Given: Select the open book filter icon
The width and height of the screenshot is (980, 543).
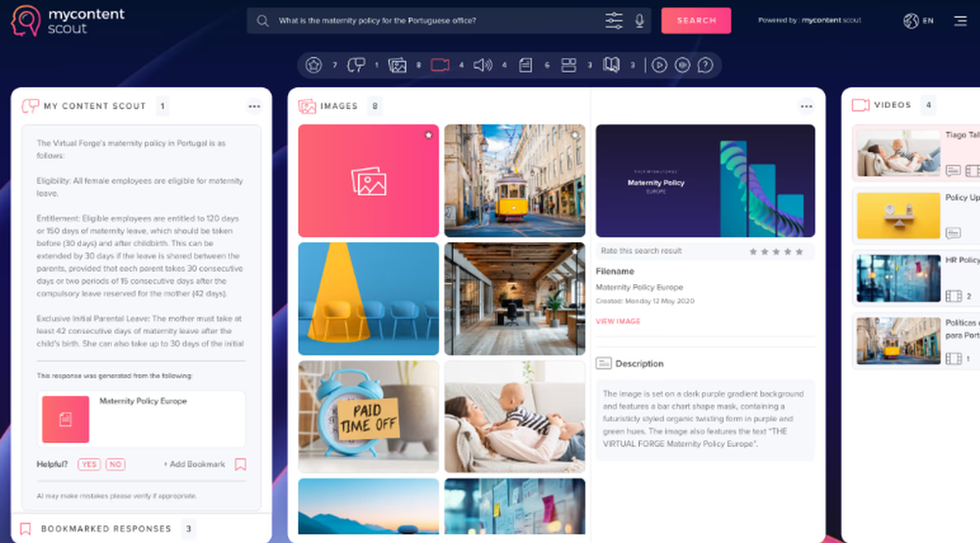Looking at the screenshot, I should pyautogui.click(x=612, y=65).
